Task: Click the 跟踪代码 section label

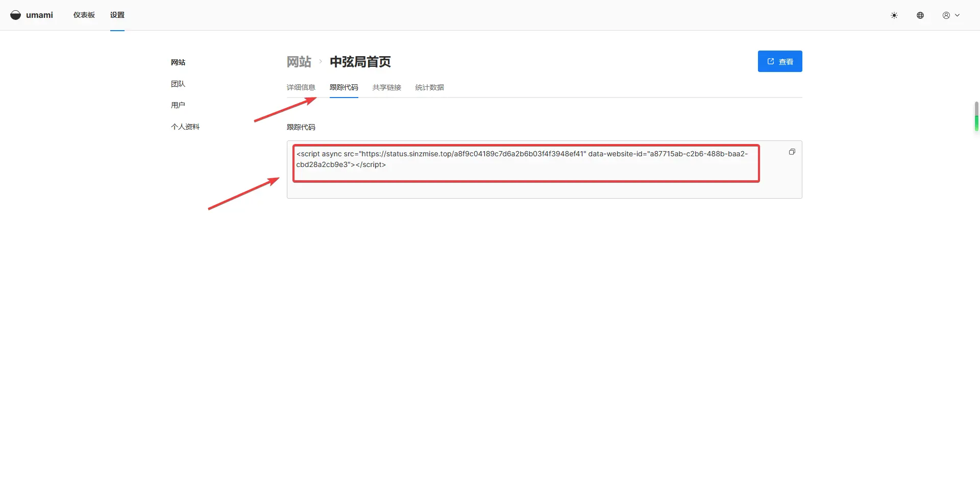Action: pyautogui.click(x=301, y=127)
